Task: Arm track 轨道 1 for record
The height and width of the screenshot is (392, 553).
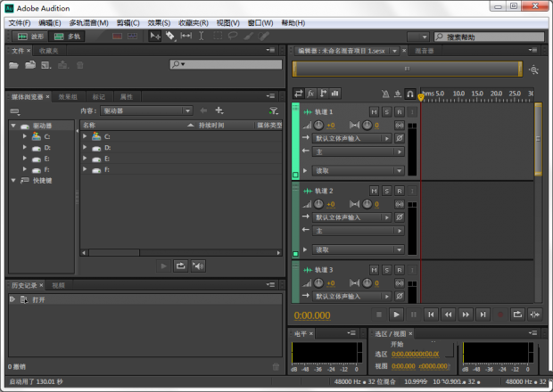Action: point(400,112)
